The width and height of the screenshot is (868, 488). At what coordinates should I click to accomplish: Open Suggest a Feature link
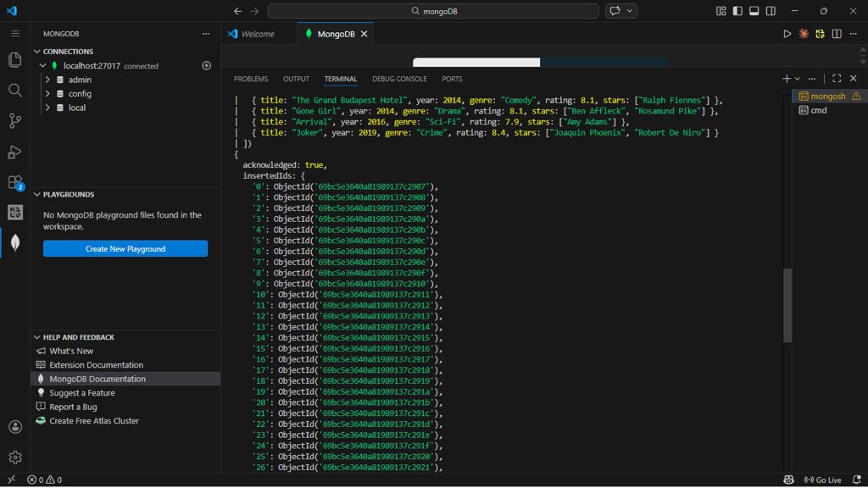[x=82, y=392]
